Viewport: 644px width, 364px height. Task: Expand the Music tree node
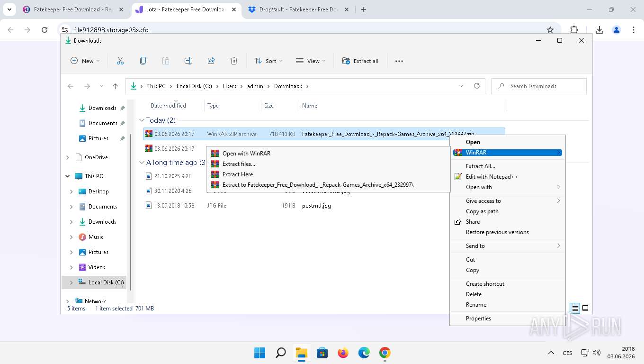click(x=72, y=237)
